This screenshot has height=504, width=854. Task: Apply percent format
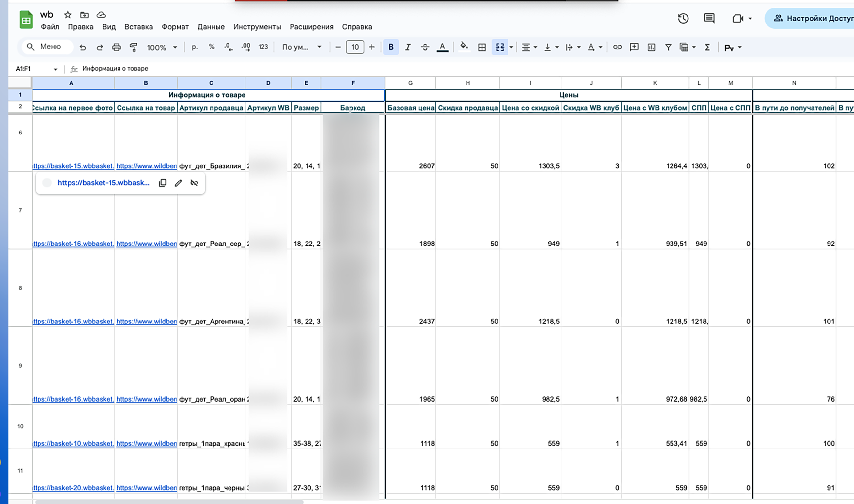pos(212,47)
